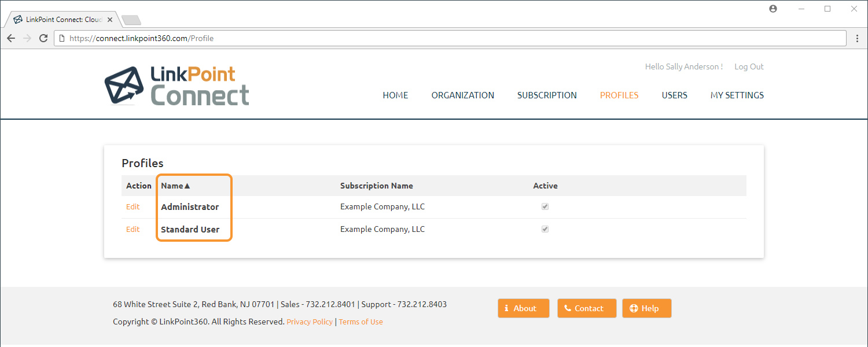Click the Contact button
Image resolution: width=868 pixels, height=347 pixels.
[x=587, y=308]
